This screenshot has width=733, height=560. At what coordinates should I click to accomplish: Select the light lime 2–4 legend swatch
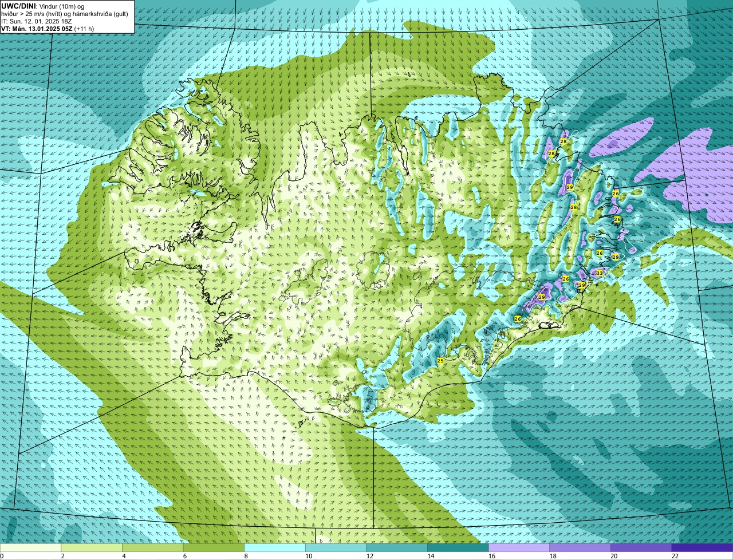coord(92,547)
